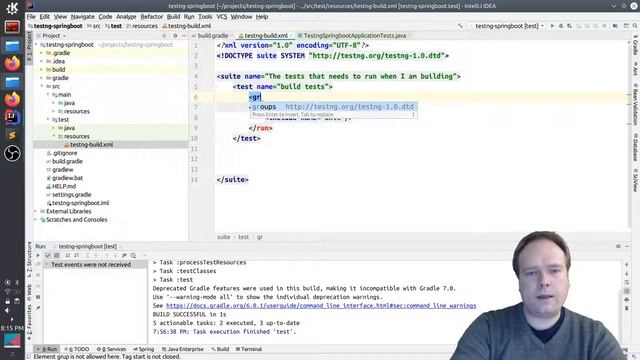Open the run configuration dropdown

coord(507,26)
